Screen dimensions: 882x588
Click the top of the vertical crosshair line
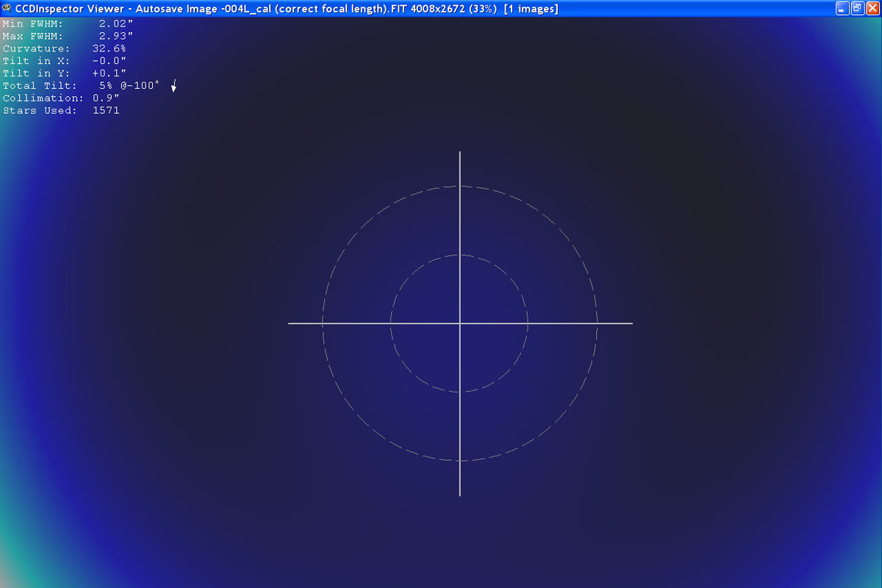pos(460,154)
